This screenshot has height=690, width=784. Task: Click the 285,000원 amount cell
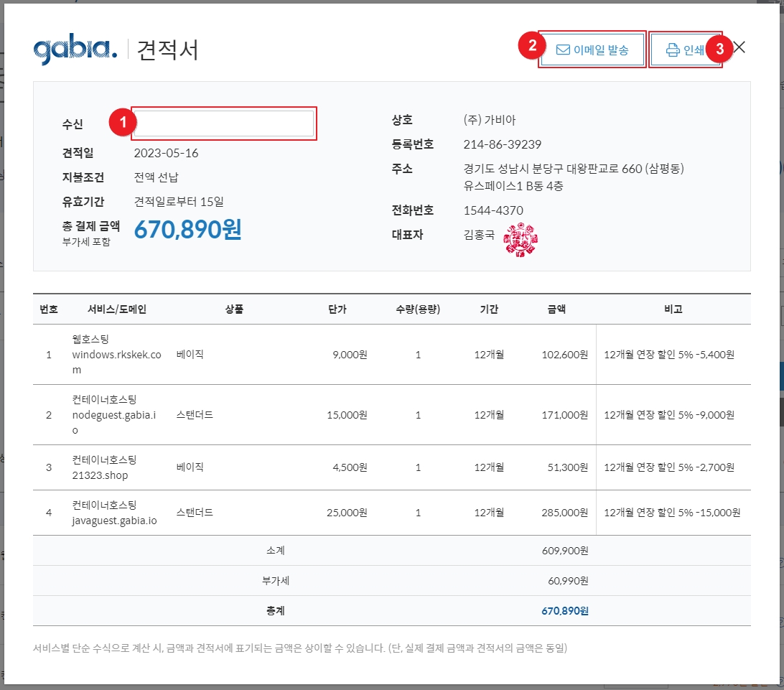564,513
